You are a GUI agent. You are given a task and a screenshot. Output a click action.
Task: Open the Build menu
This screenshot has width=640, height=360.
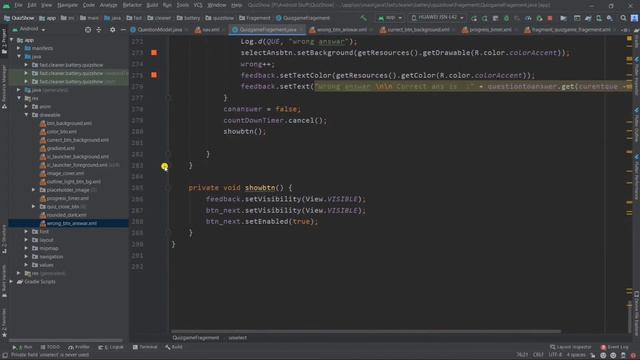tap(152, 5)
